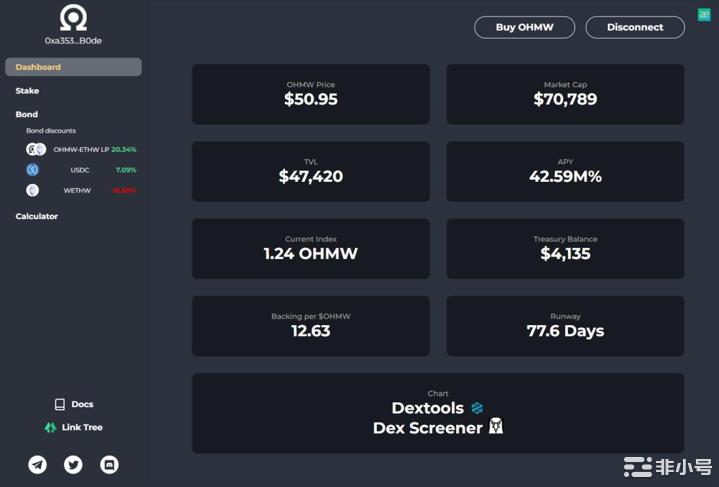Select Dashboard in the sidebar
This screenshot has width=719, height=487.
[x=73, y=67]
